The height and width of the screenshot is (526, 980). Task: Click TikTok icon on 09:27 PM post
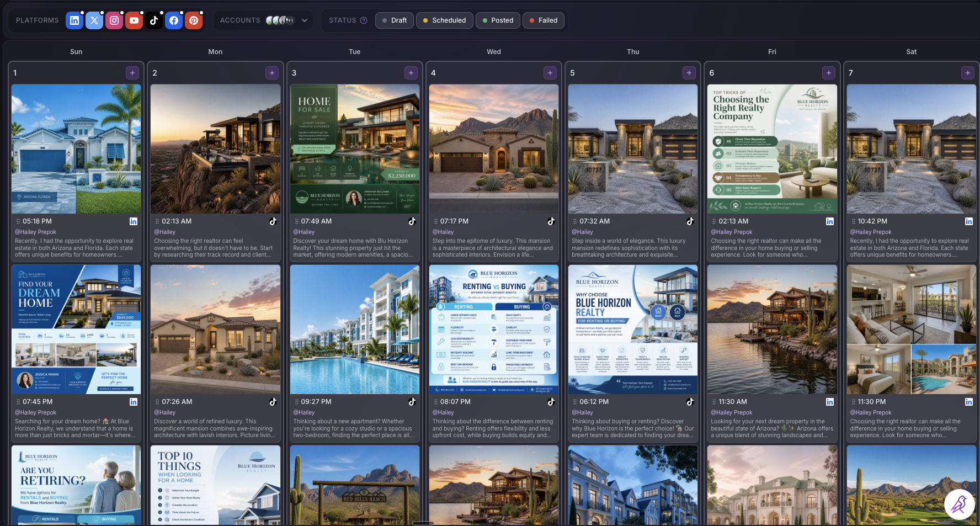point(412,402)
